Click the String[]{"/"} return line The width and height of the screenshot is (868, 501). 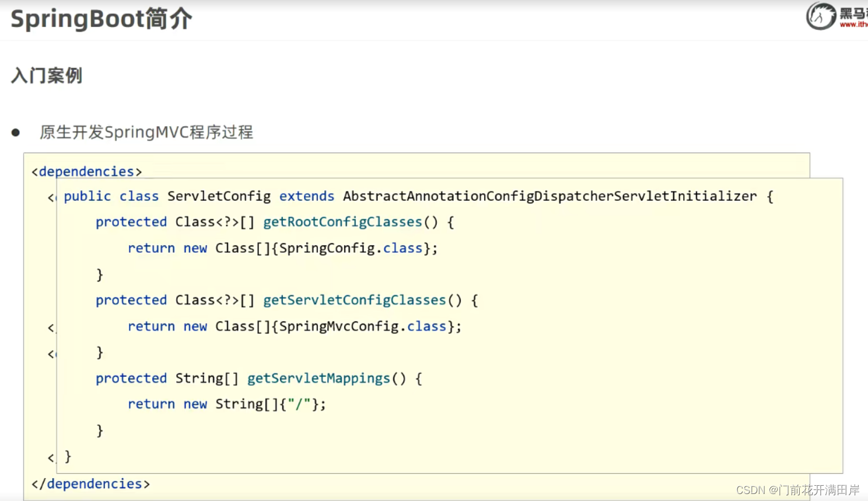pos(227,404)
